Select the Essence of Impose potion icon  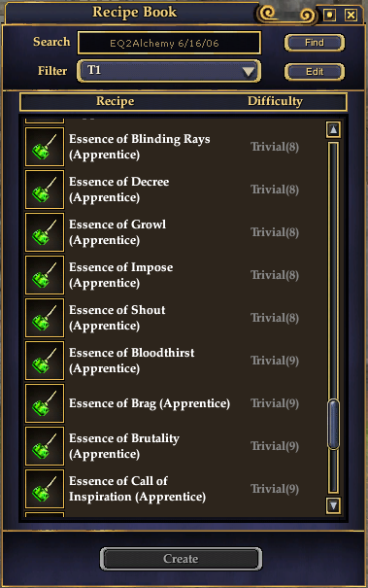(x=45, y=275)
